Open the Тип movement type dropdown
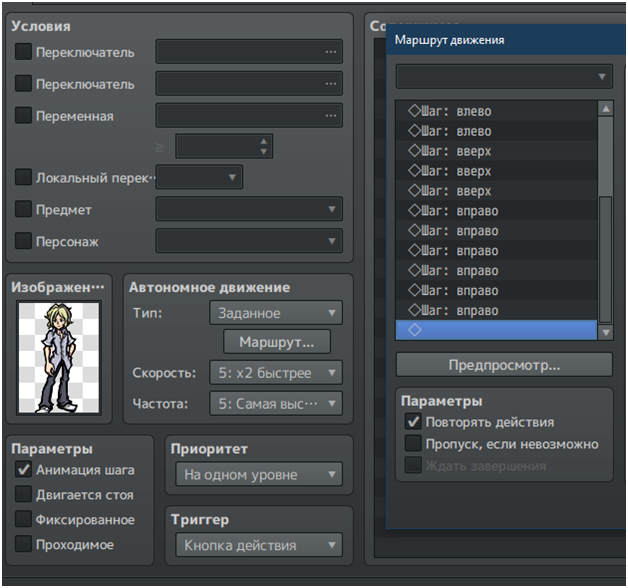Viewport: 628px width, 588px height. coord(276,313)
